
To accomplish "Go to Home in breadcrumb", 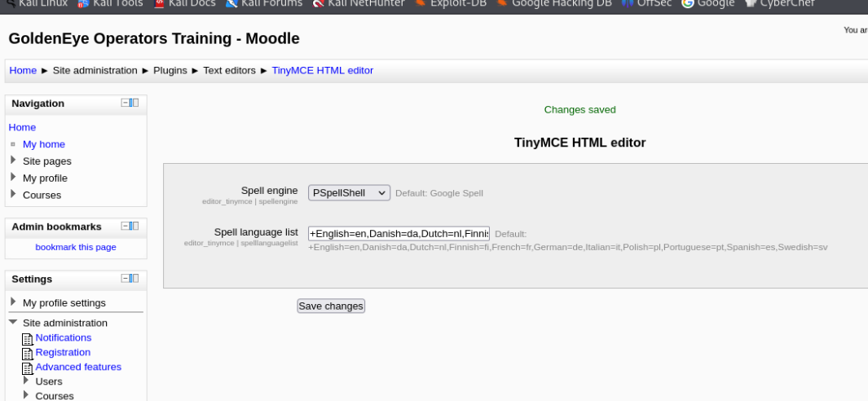I will click(23, 71).
